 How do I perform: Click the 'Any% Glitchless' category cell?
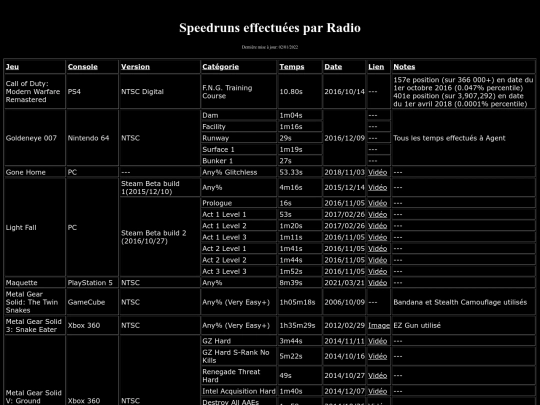point(239,172)
